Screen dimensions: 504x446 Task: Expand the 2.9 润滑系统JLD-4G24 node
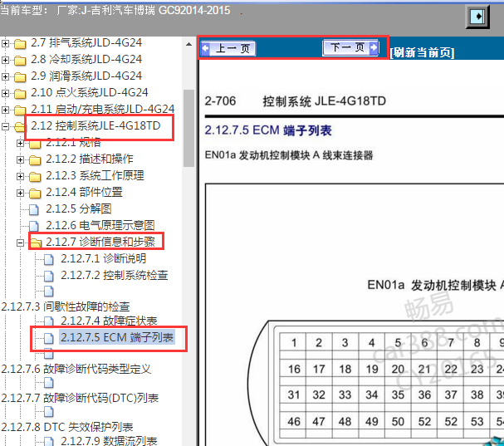5,76
